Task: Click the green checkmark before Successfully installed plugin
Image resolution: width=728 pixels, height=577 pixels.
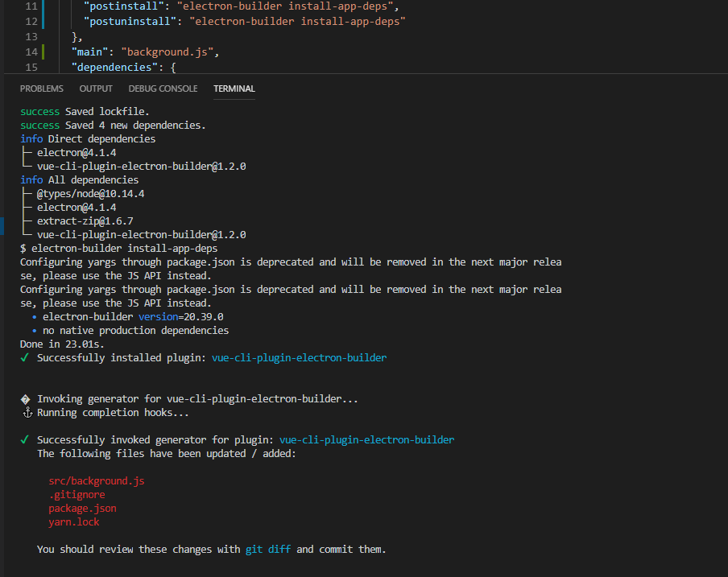Action: (25, 358)
